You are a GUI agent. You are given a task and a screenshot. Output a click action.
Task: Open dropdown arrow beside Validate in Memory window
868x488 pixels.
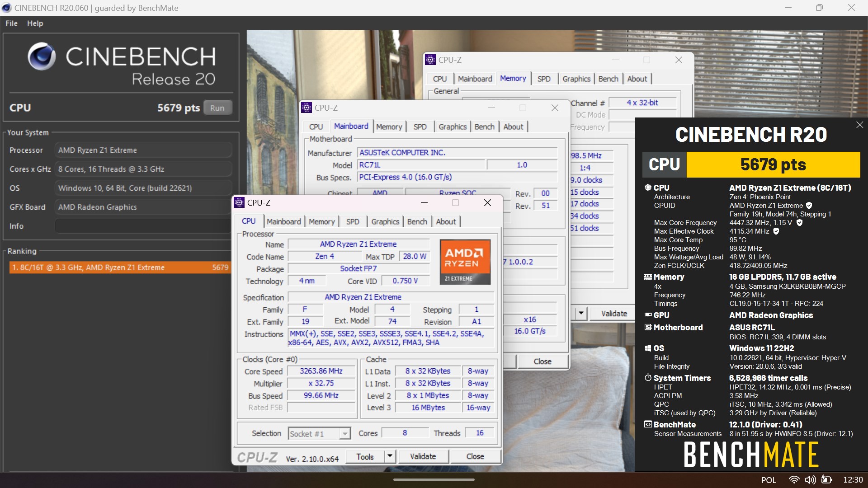point(581,313)
